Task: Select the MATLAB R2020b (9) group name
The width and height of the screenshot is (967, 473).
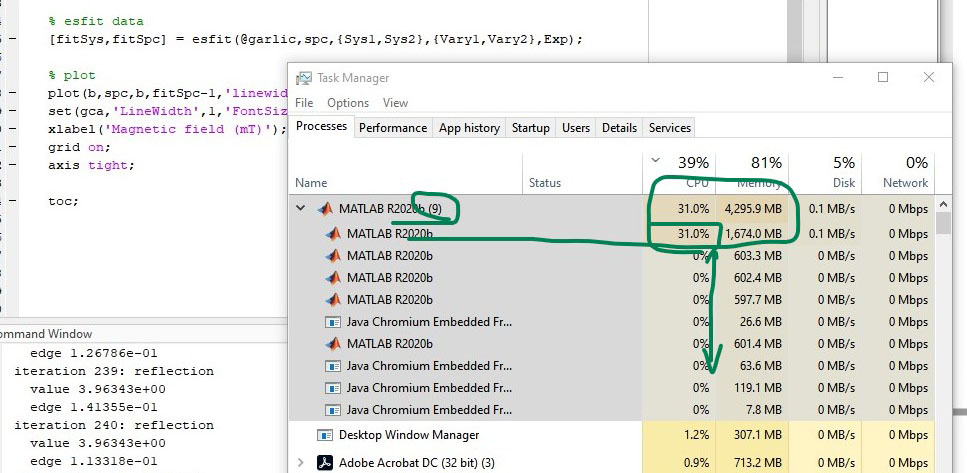Action: tap(390, 209)
